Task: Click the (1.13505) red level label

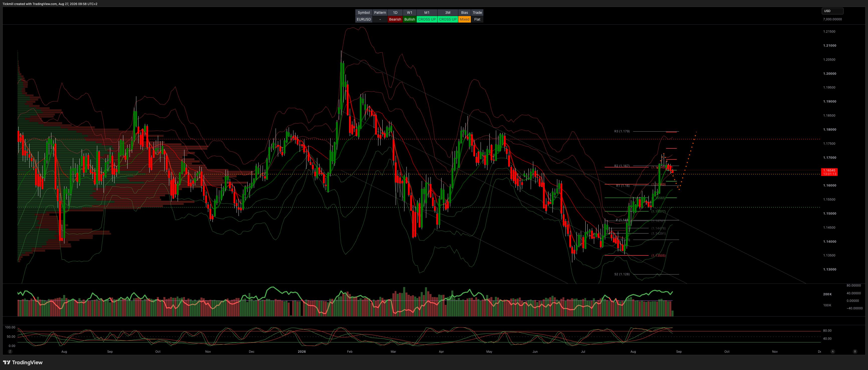Action: [x=659, y=255]
